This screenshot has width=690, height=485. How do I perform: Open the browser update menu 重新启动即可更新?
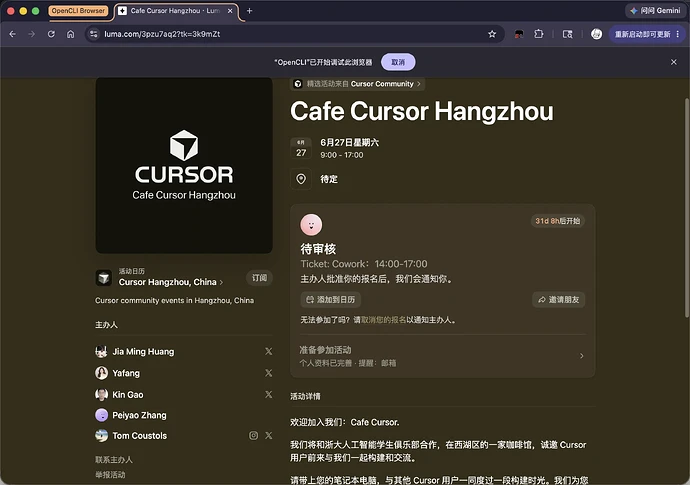point(647,34)
